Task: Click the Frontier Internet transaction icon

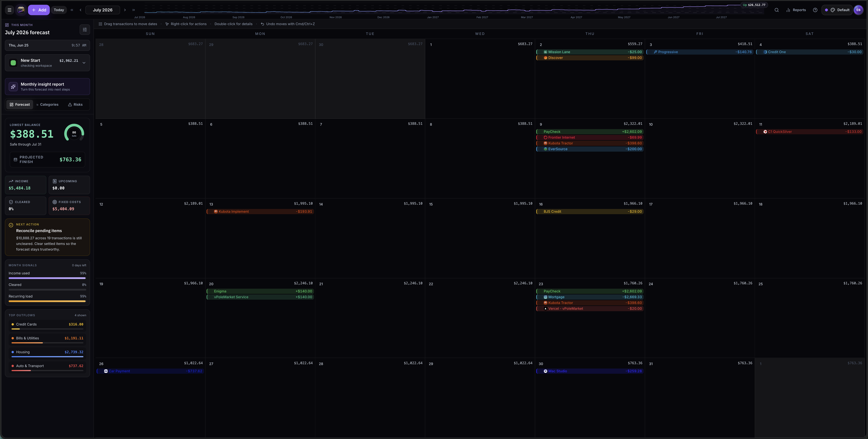Action: [546, 138]
